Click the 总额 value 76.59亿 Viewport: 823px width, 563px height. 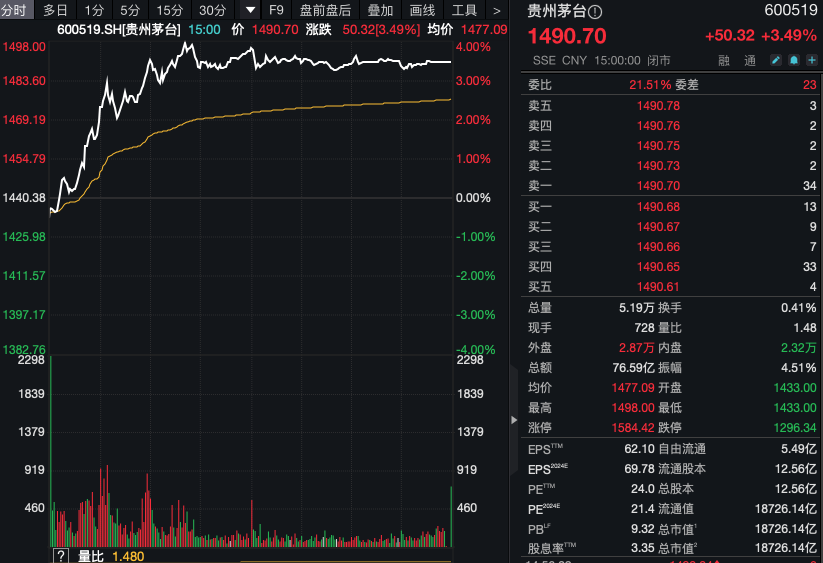click(633, 367)
